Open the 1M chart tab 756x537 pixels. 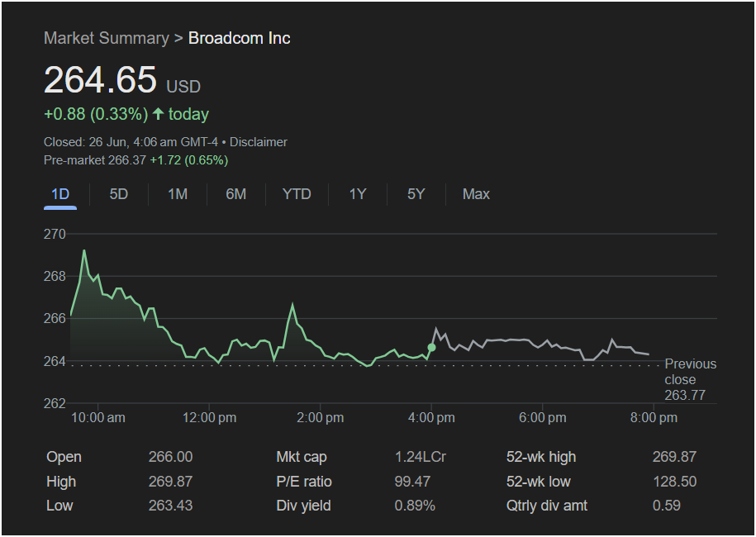[x=178, y=194]
